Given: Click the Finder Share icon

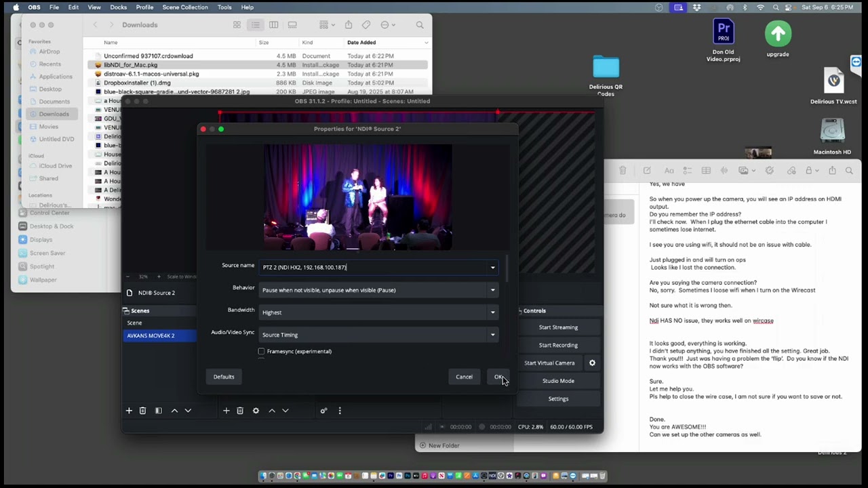Looking at the screenshot, I should (x=349, y=25).
